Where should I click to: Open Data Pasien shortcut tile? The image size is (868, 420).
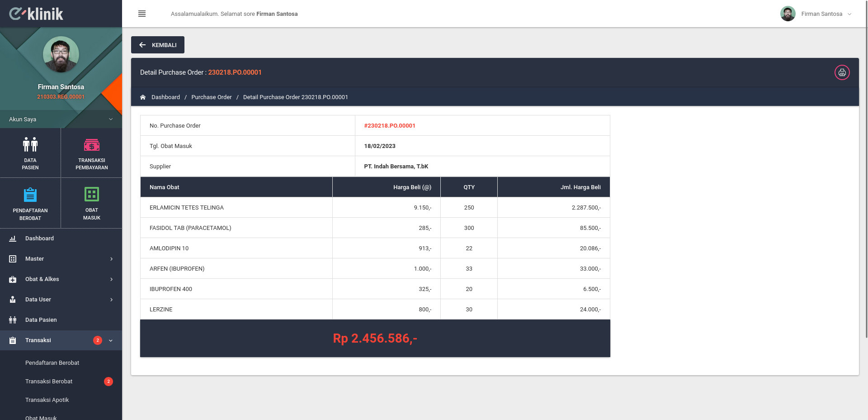click(30, 153)
